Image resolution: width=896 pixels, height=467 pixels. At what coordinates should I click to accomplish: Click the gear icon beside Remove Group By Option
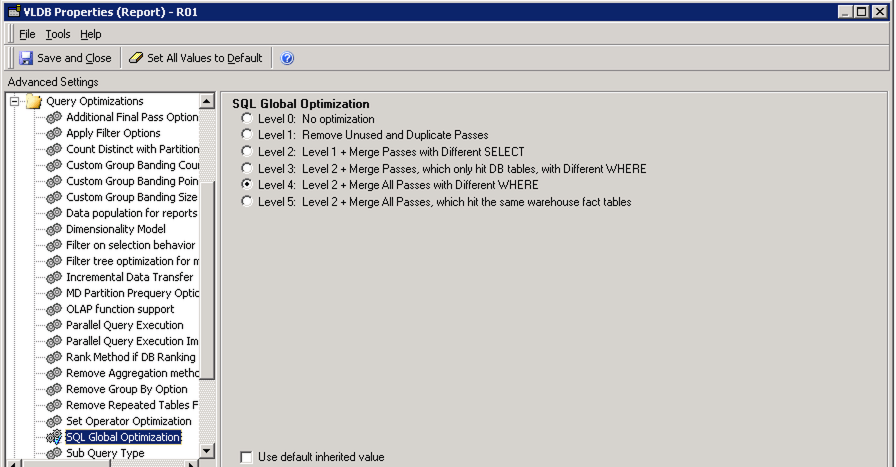(x=54, y=389)
